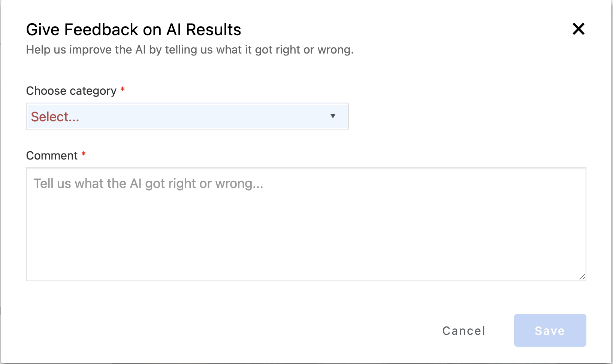Image resolution: width=613 pixels, height=364 pixels.
Task: Click the "Give Feedback on AI Results" title
Action: point(133,30)
